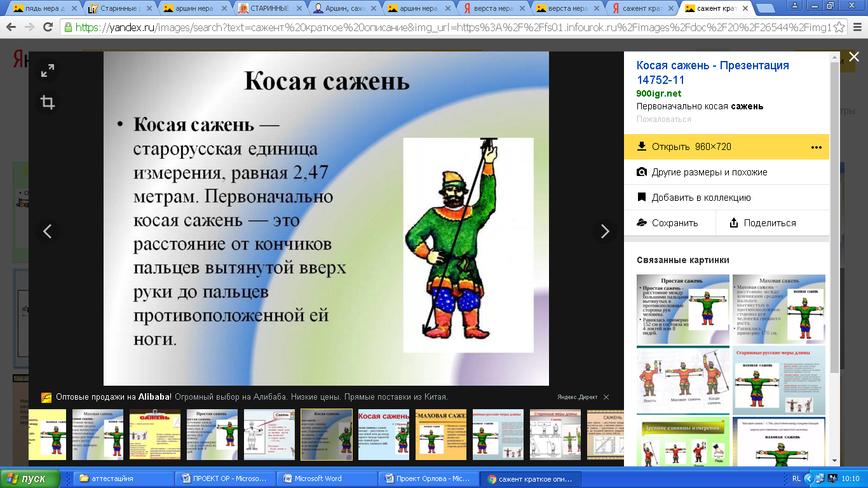Click the Windows пуск start button
Image resolution: width=868 pixels, height=488 pixels.
pos(31,478)
